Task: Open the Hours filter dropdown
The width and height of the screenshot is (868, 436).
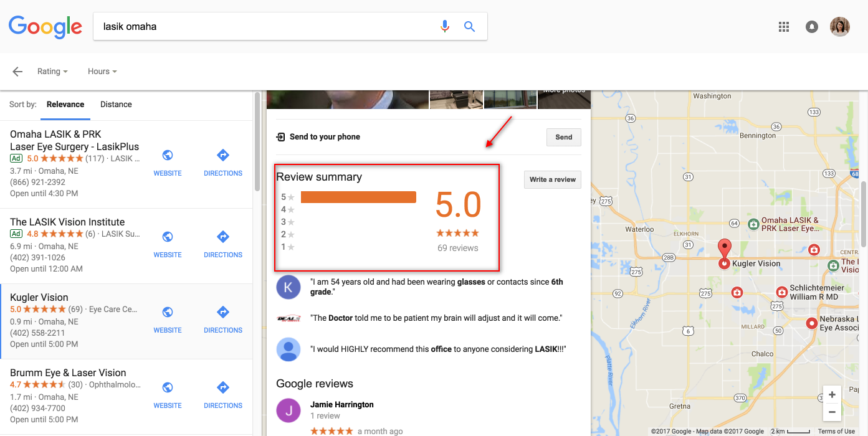Action: tap(102, 72)
